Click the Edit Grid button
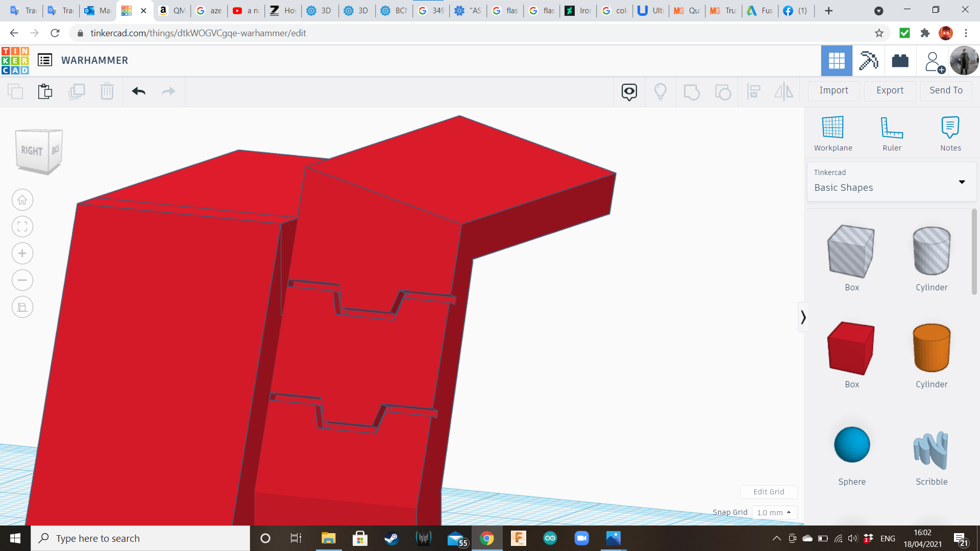 (x=768, y=492)
